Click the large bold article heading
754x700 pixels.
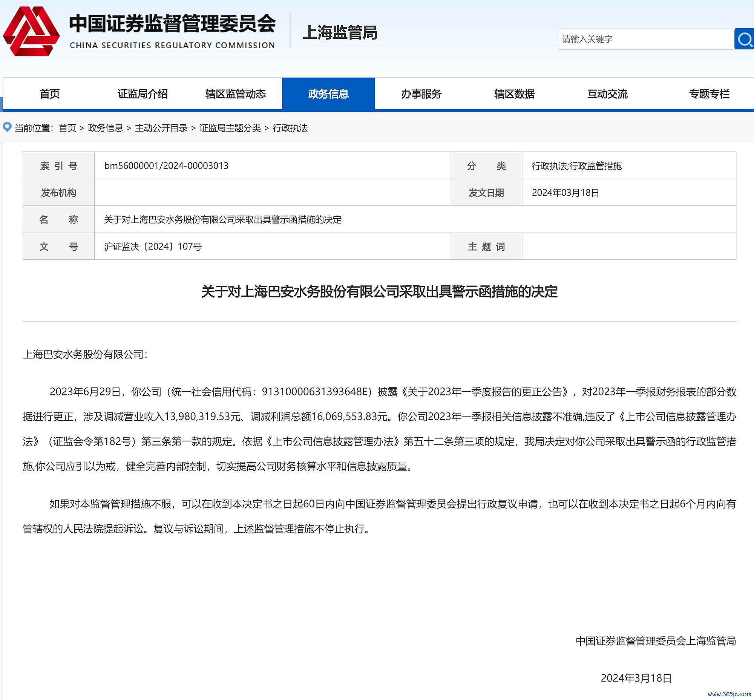pyautogui.click(x=379, y=292)
